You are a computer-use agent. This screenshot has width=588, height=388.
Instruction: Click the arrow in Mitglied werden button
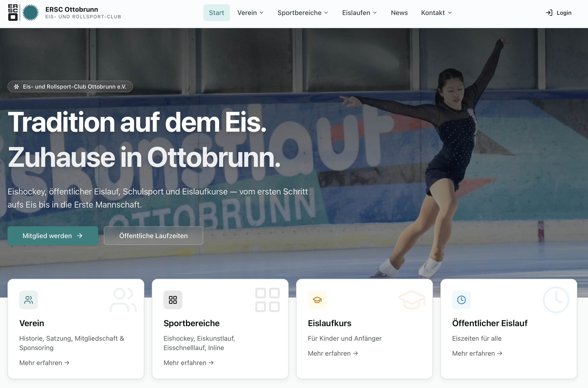click(80, 236)
